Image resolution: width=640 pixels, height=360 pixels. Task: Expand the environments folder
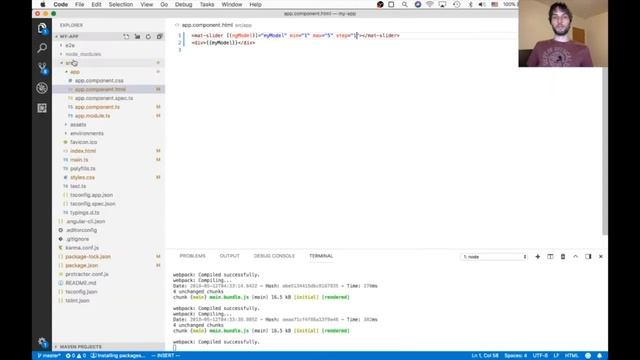(x=87, y=133)
